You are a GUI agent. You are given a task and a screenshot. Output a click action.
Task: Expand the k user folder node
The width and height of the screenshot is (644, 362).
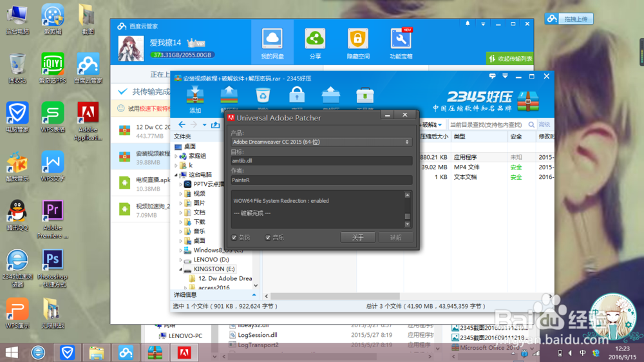coord(176,166)
